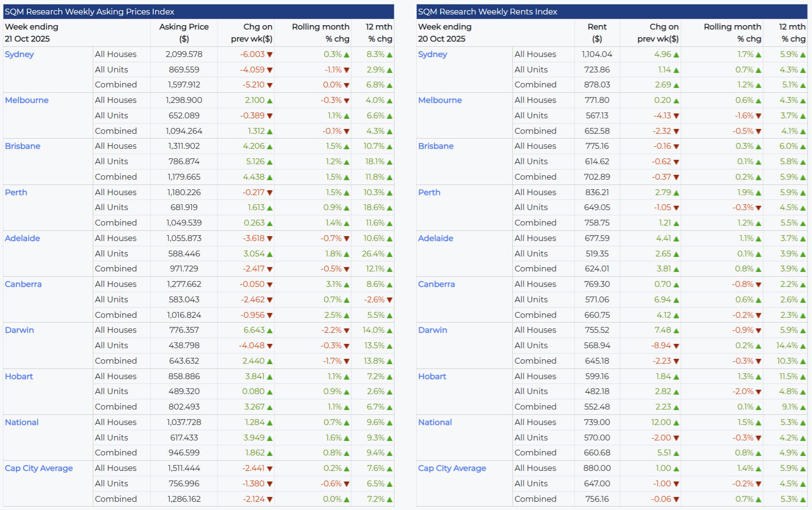Open the Brisbane link in Weekly Rents table
The width and height of the screenshot is (812, 510).
pyautogui.click(x=436, y=146)
